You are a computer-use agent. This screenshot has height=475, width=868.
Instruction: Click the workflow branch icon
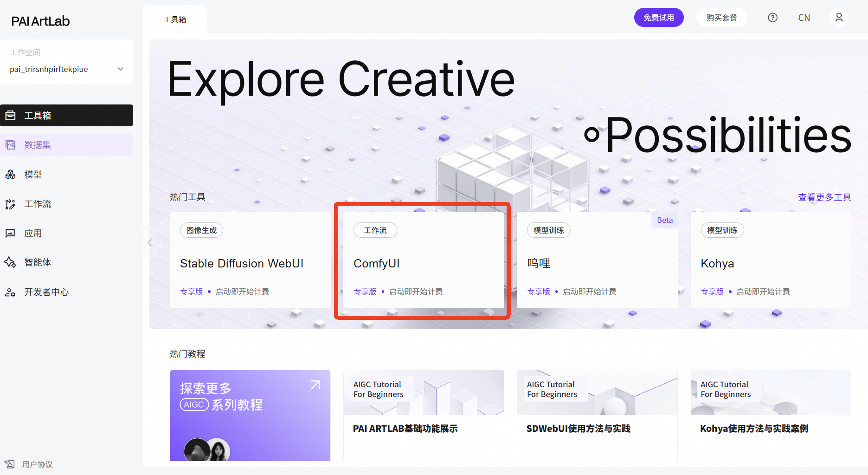pyautogui.click(x=11, y=204)
